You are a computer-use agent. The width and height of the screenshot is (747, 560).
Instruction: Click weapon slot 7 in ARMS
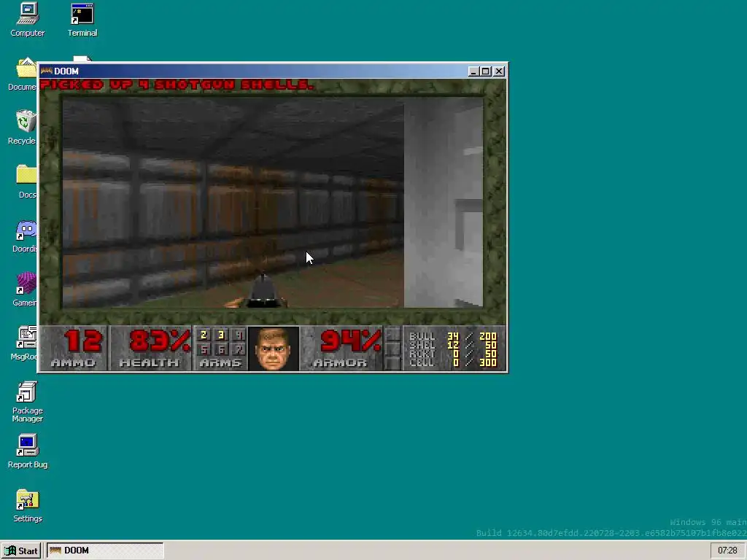pyautogui.click(x=239, y=349)
